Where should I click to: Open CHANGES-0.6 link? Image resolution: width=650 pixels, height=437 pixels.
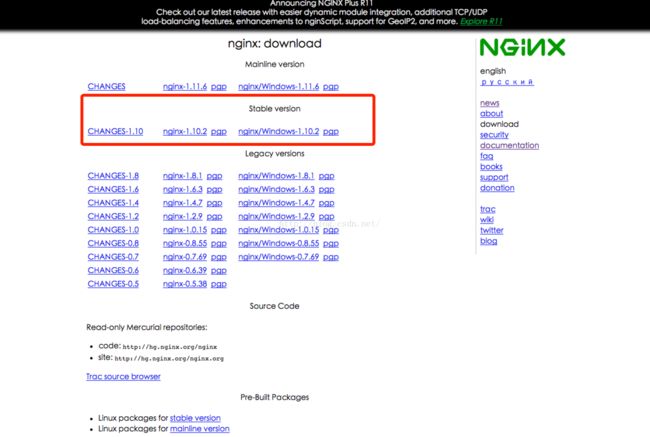[113, 270]
